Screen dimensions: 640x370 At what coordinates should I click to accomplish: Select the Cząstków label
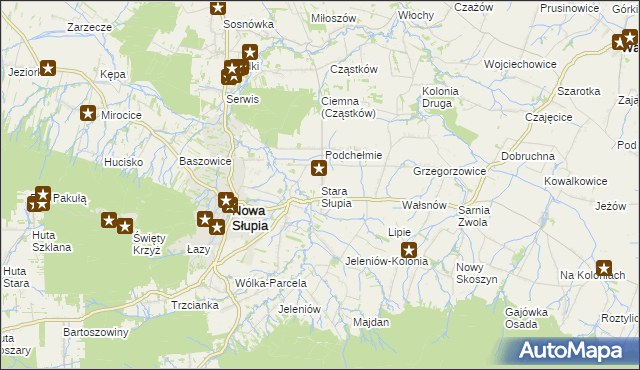354,70
